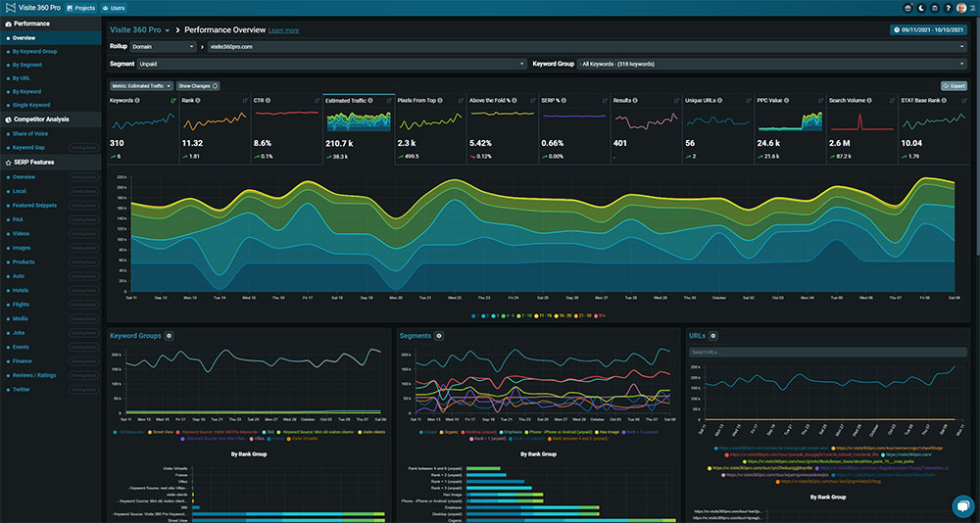Toggle sort arrows on Results card
Viewport: 980px width, 523px height.
[675, 100]
